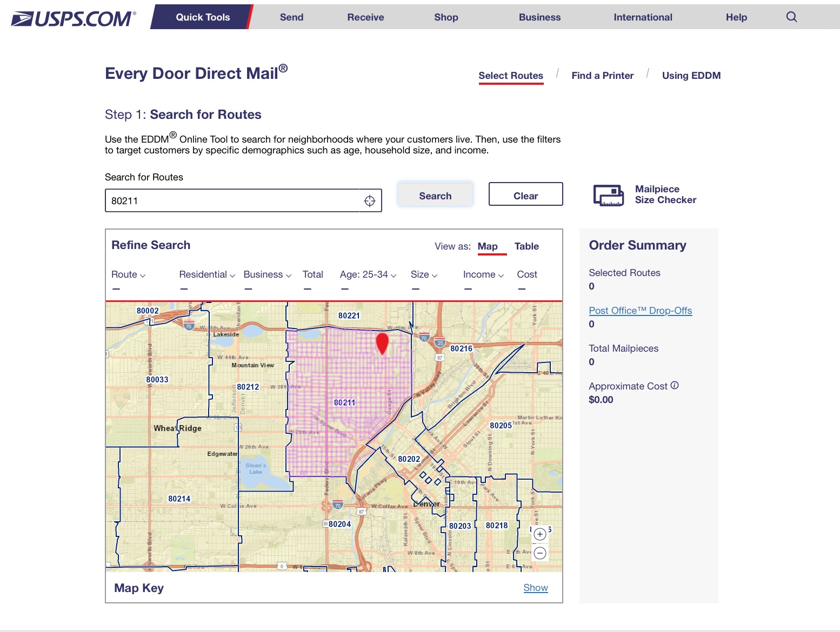Click the Cost column header
The width and height of the screenshot is (840, 632).
527,274
